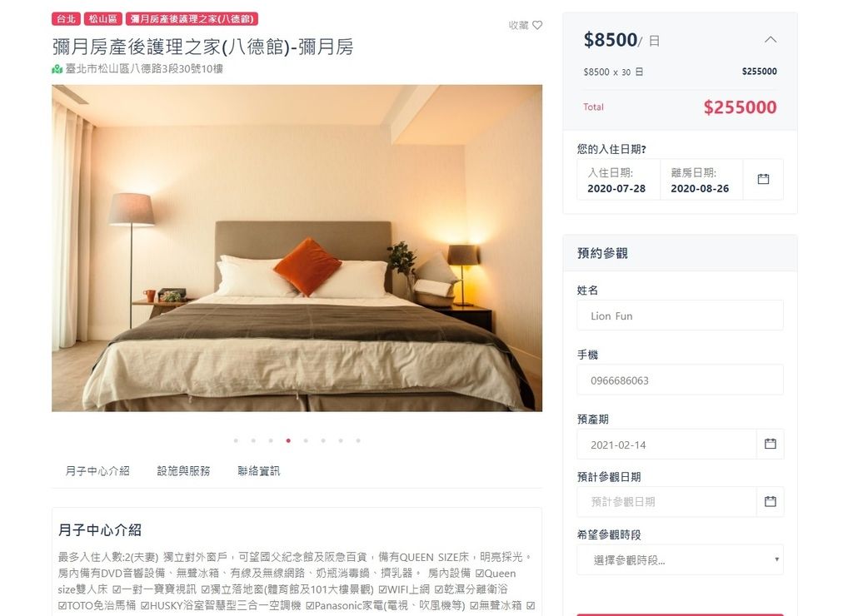The height and width of the screenshot is (616, 853).
Task: Click the 手機 phone number field
Action: [680, 380]
